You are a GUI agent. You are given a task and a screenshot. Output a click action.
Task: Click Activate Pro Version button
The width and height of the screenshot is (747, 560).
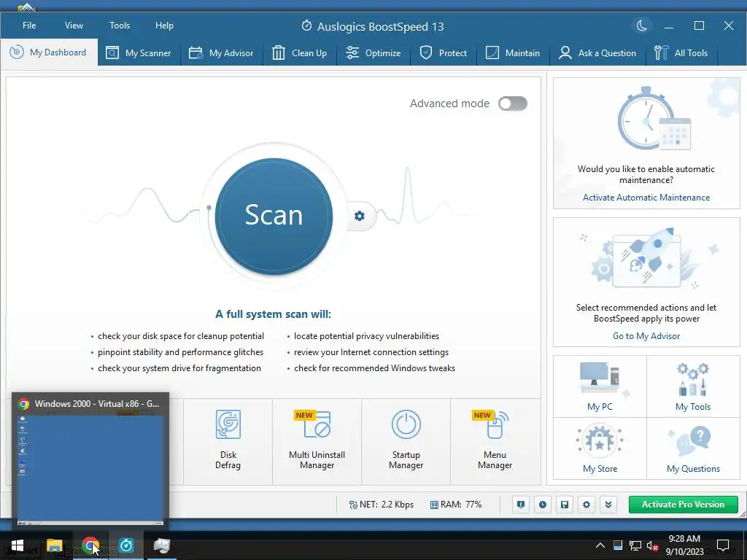pos(683,505)
